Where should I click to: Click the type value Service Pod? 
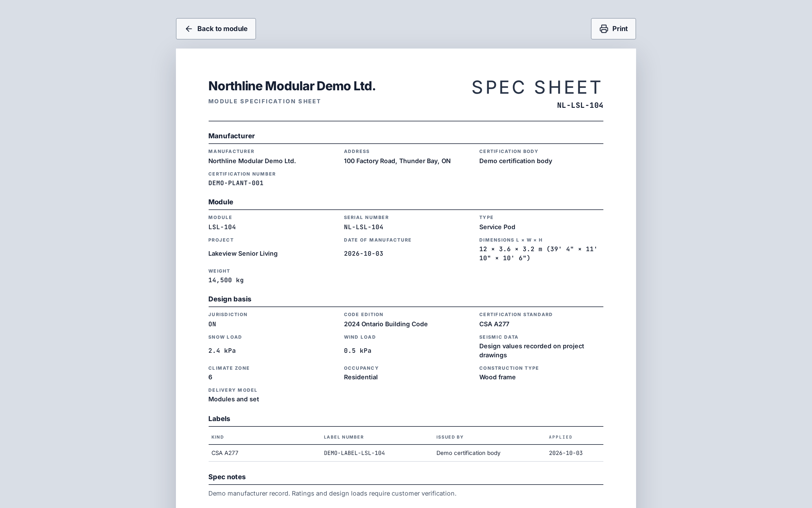pos(497,227)
